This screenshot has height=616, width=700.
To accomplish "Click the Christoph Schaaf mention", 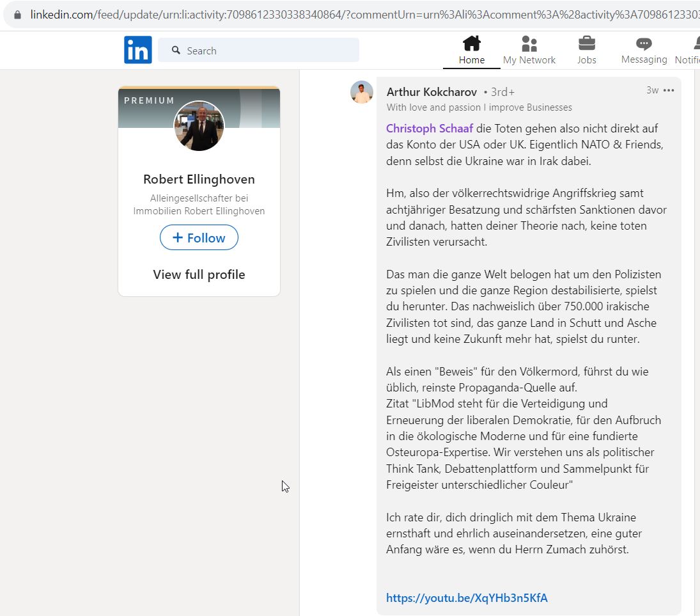I will coord(429,129).
